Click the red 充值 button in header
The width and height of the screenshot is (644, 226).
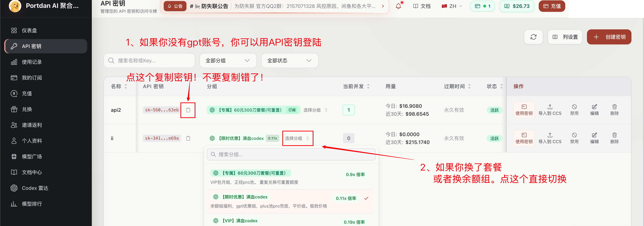pyautogui.click(x=552, y=6)
